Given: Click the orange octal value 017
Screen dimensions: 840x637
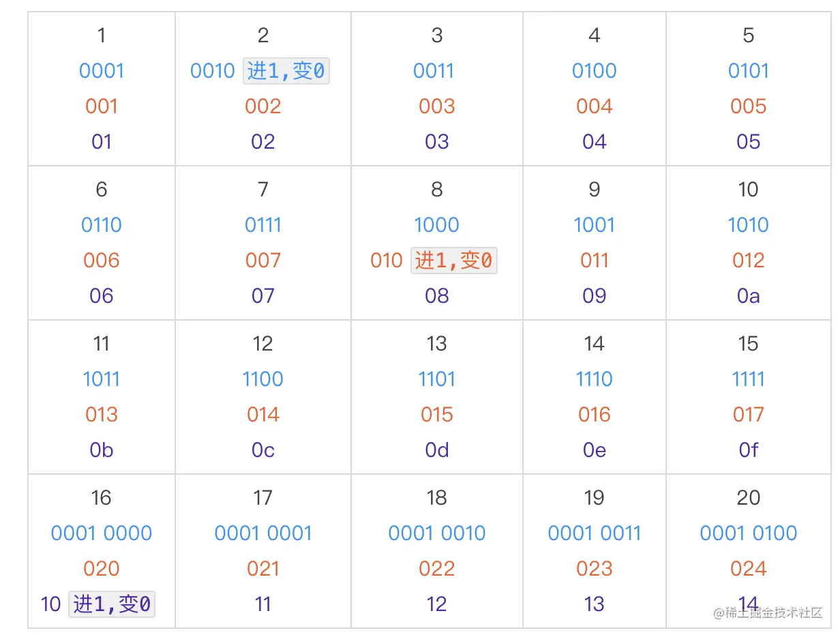Looking at the screenshot, I should click(748, 415).
